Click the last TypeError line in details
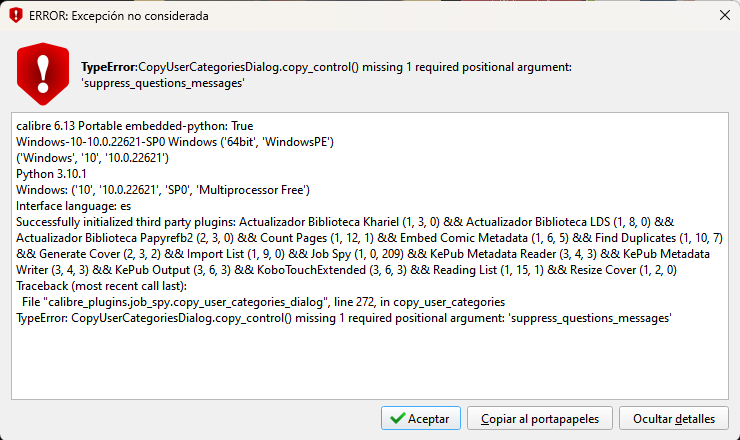 click(x=343, y=318)
